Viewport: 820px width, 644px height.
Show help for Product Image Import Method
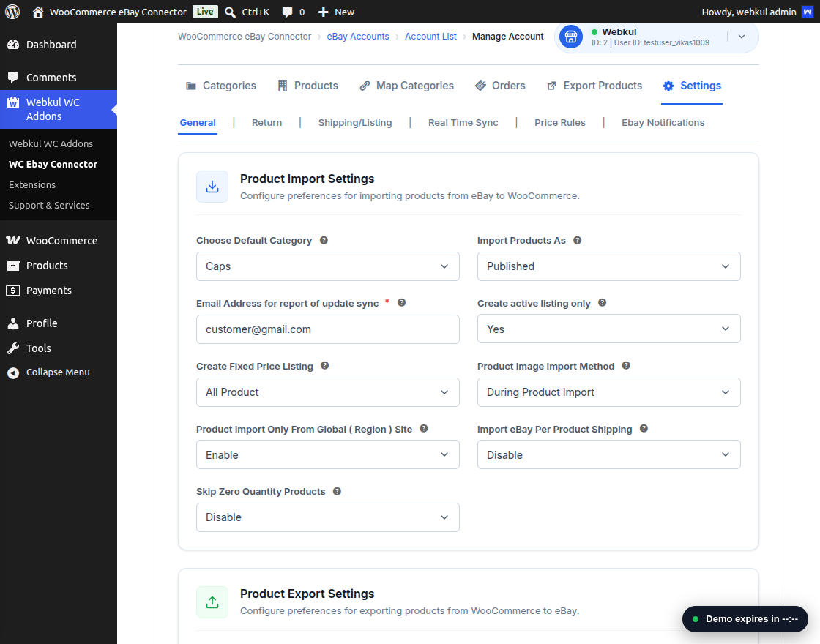click(x=626, y=366)
